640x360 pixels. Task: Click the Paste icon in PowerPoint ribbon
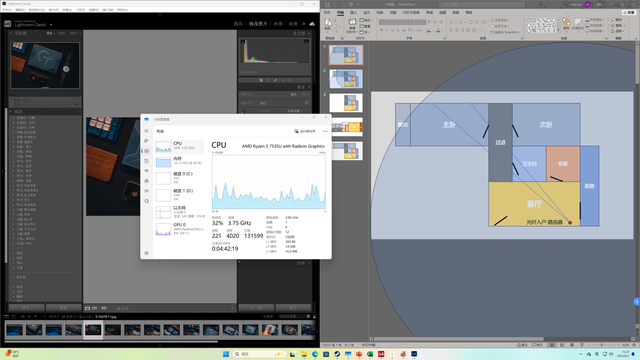point(328,23)
